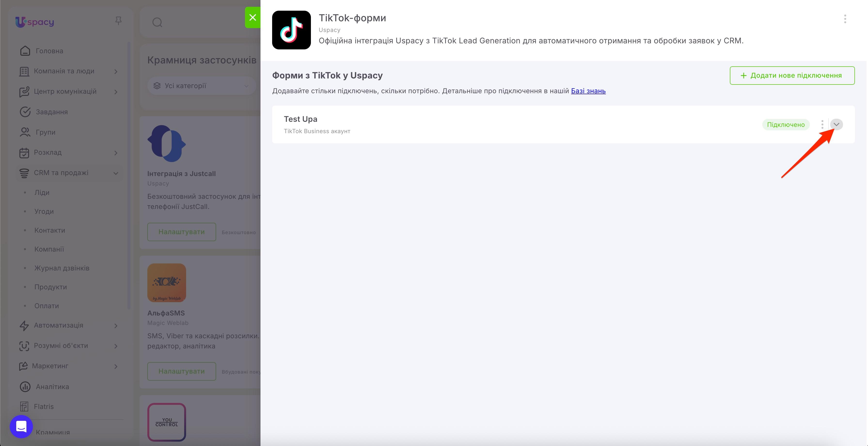Open Продукти submenu item
Viewport: 868px width, 446px height.
coord(51,287)
